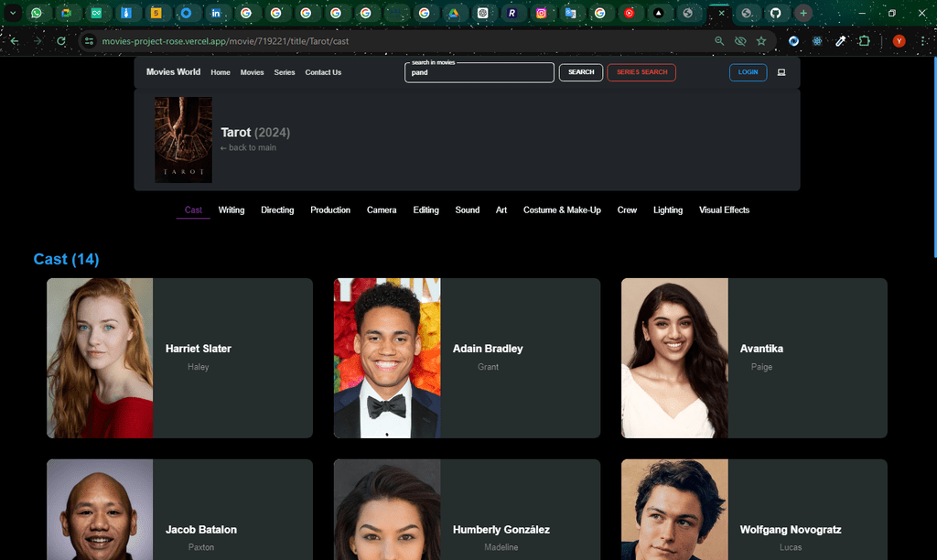Bookmark this page with the star
937x560 pixels.
coord(760,41)
